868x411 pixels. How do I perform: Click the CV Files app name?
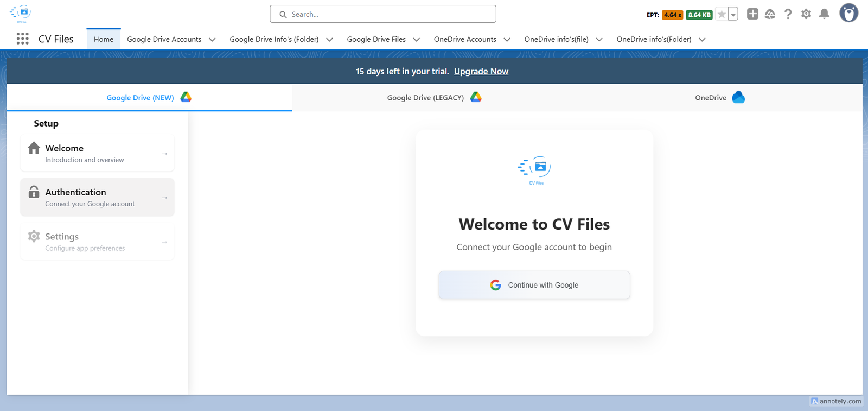56,39
